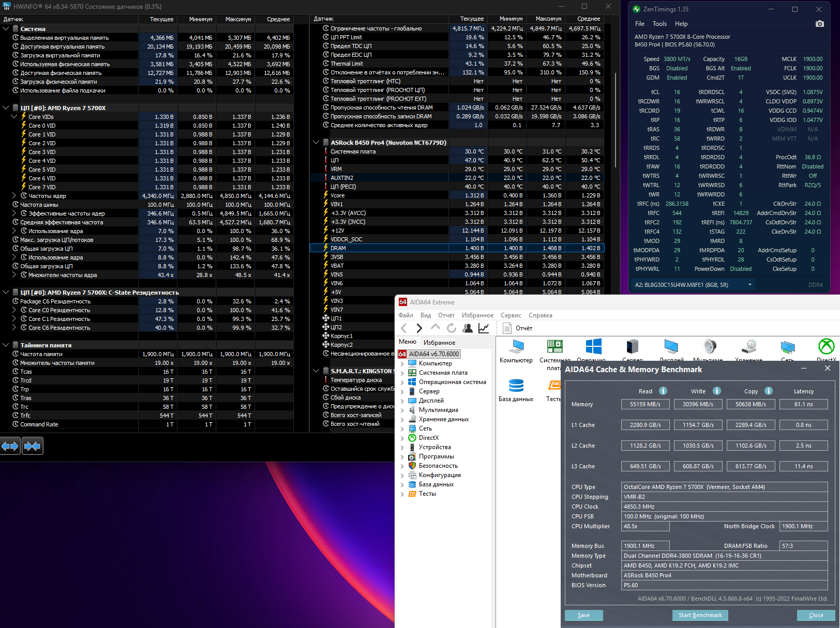Open the Операционная система Windows icon
The height and width of the screenshot is (628, 840).
coord(594,346)
